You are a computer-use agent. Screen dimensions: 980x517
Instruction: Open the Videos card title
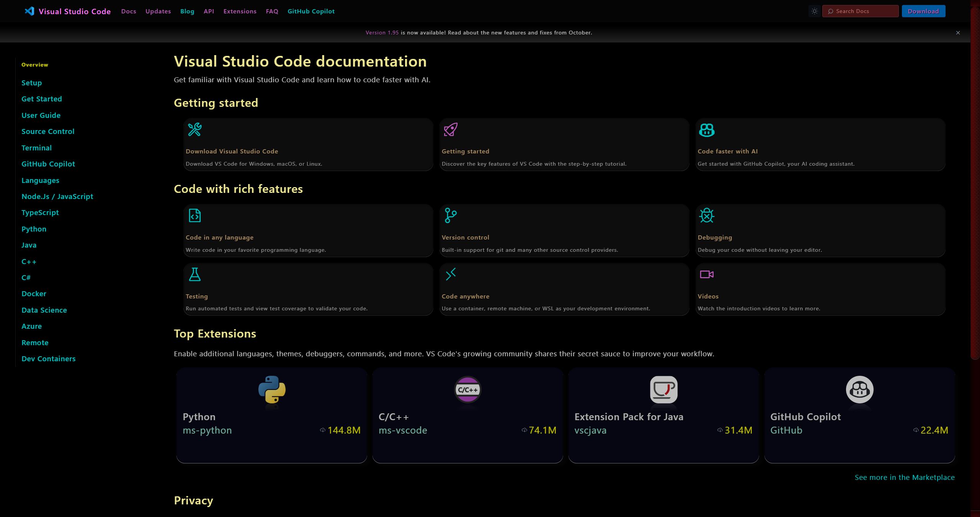click(x=708, y=297)
